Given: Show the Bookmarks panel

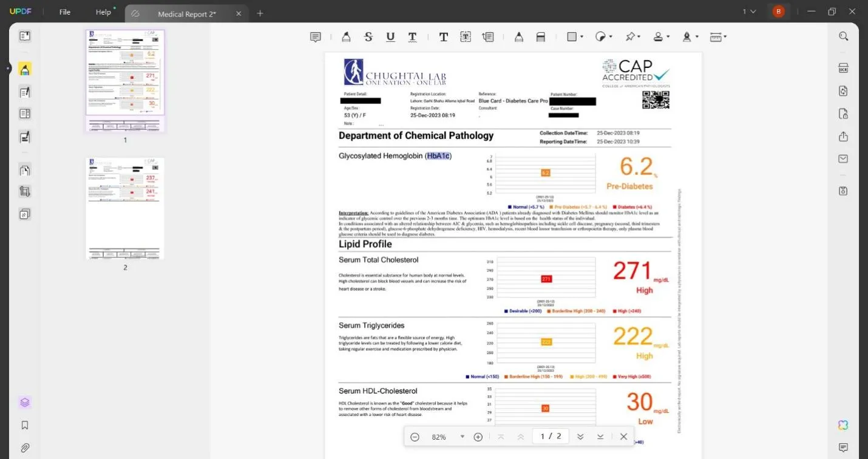Looking at the screenshot, I should 25,425.
